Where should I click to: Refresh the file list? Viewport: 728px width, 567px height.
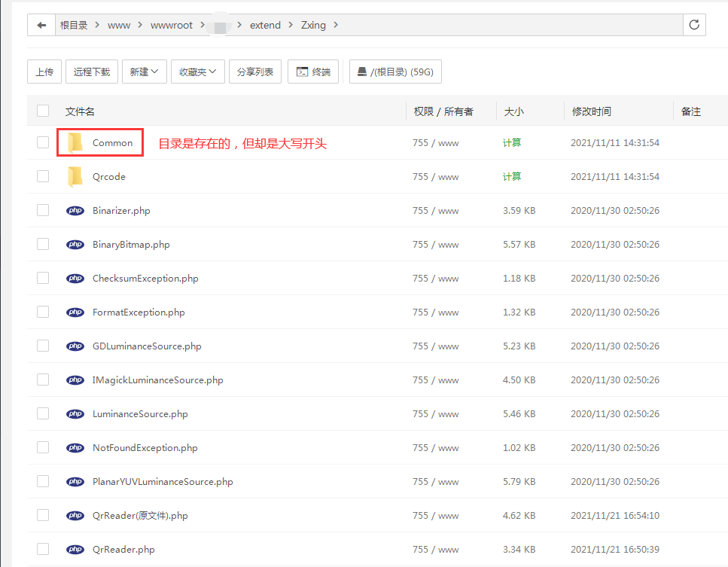[x=693, y=24]
